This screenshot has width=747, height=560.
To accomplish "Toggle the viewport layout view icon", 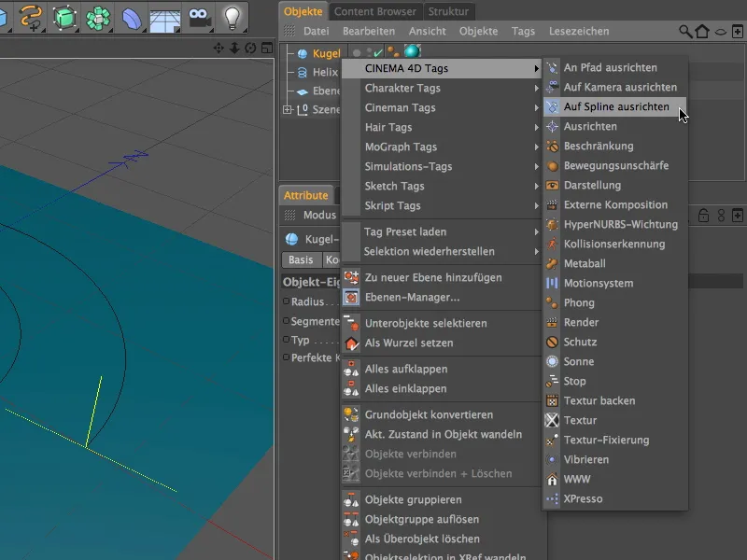I will 267,49.
